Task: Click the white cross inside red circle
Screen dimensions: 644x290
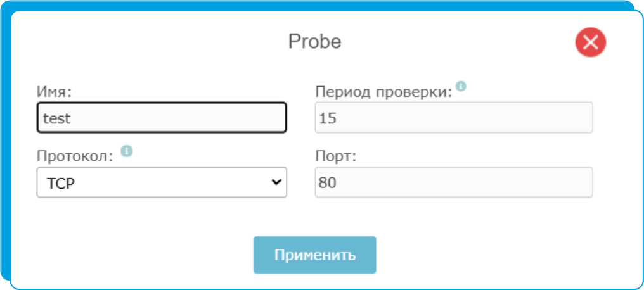Action: pyautogui.click(x=591, y=42)
